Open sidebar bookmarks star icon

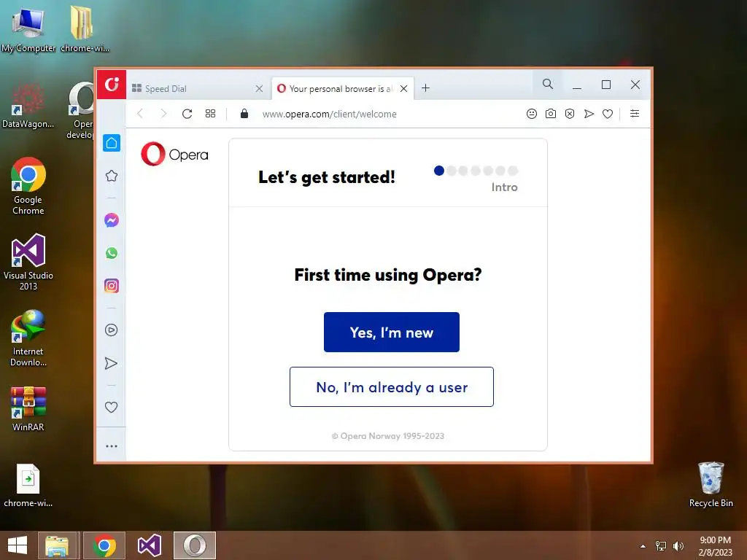point(112,176)
